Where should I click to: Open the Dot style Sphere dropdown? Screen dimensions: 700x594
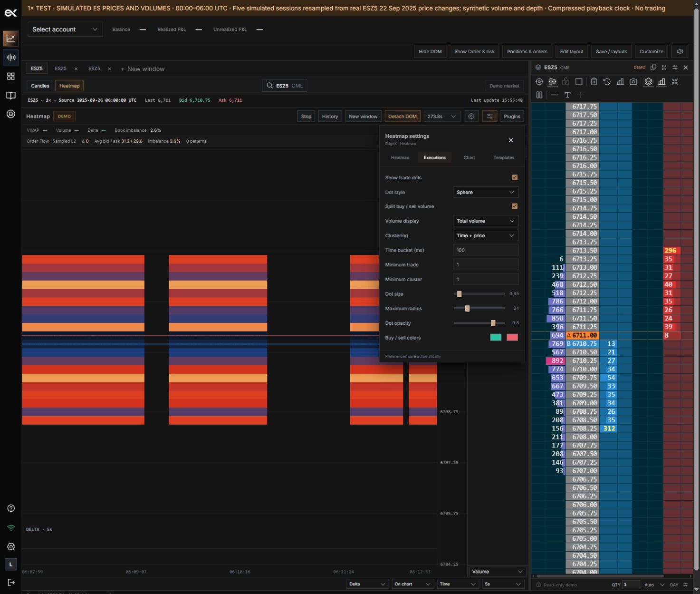485,192
